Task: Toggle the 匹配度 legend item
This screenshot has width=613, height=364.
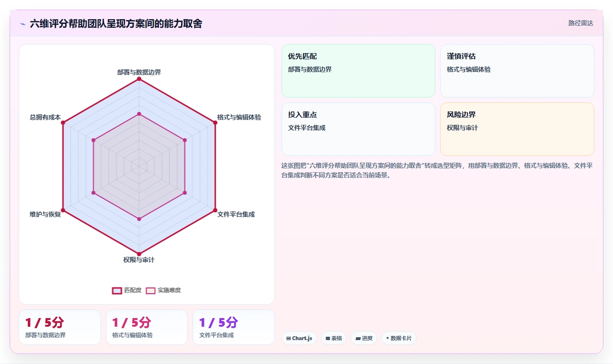Action: pyautogui.click(x=127, y=290)
